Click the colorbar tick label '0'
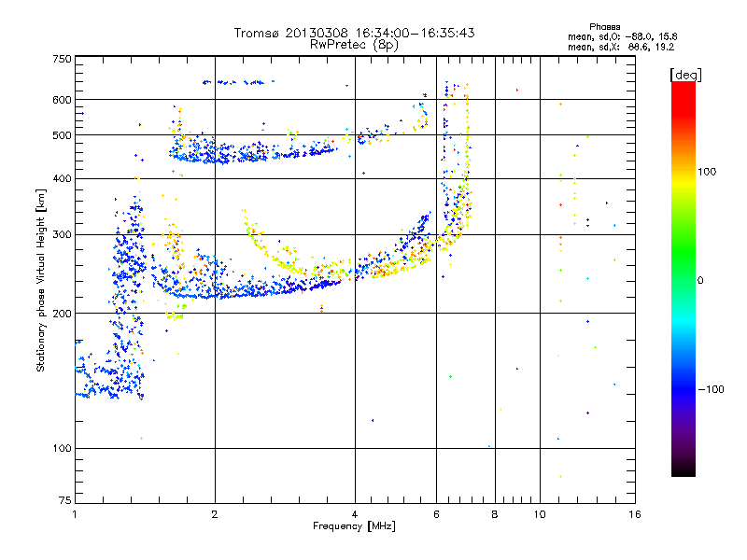Screen dimensions: 747x560 (x=700, y=281)
